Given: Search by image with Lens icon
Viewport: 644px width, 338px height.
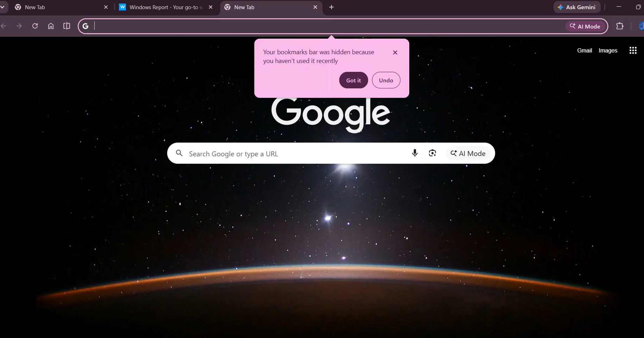Looking at the screenshot, I should click(x=433, y=153).
